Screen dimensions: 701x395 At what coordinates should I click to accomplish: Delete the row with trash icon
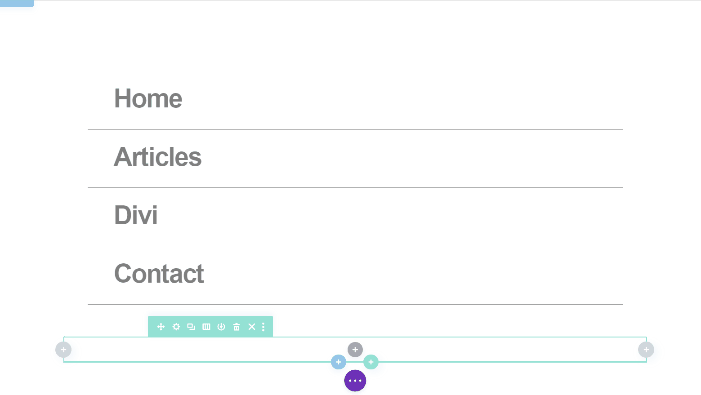pos(236,327)
